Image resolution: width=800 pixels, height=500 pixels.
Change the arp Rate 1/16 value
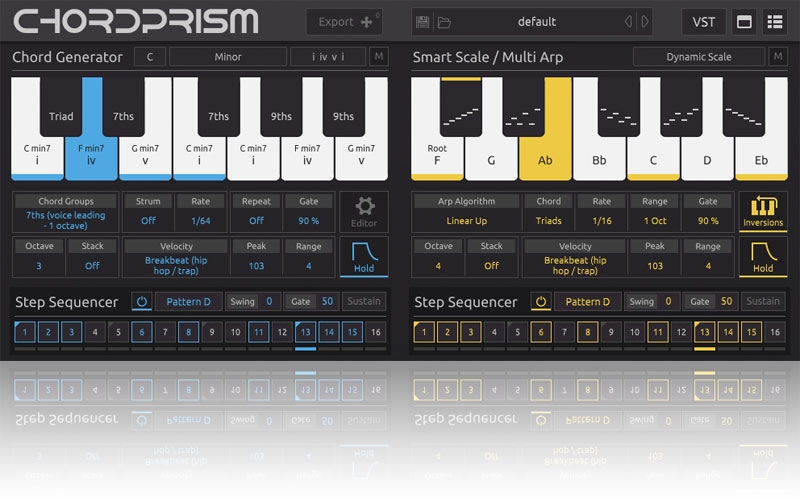coord(602,220)
